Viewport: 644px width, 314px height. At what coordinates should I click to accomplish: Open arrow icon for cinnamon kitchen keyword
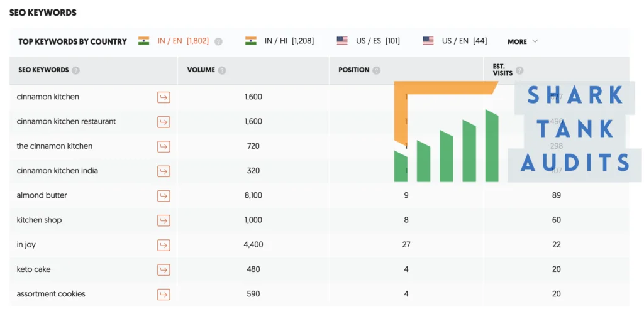tap(164, 97)
